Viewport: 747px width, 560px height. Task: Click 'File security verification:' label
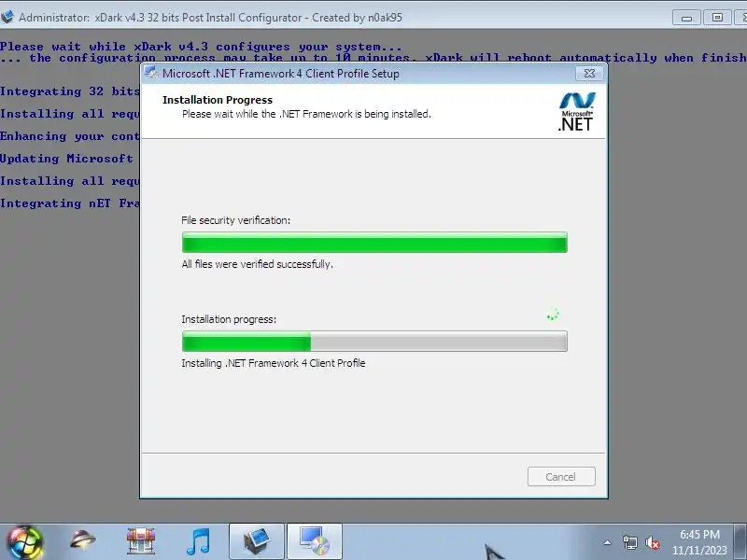236,220
